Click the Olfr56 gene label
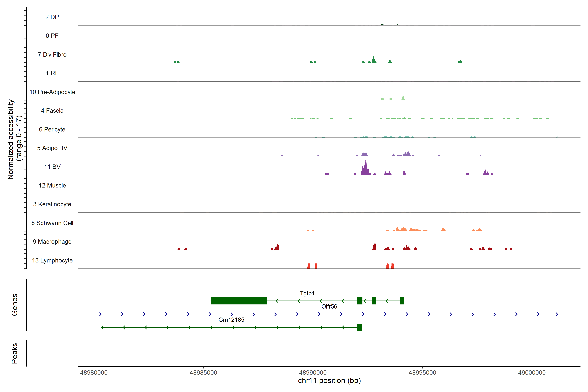The height and width of the screenshot is (392, 588). tap(329, 307)
